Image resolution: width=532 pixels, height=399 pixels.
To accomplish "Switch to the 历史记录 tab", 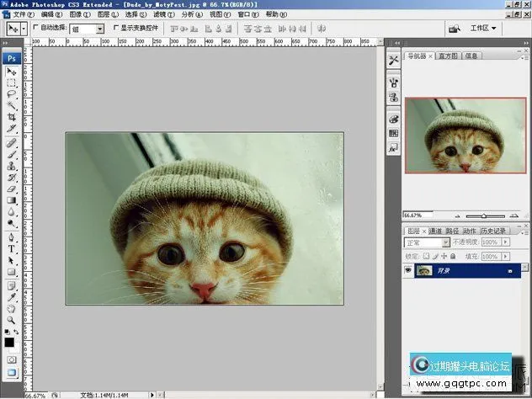I will (495, 231).
